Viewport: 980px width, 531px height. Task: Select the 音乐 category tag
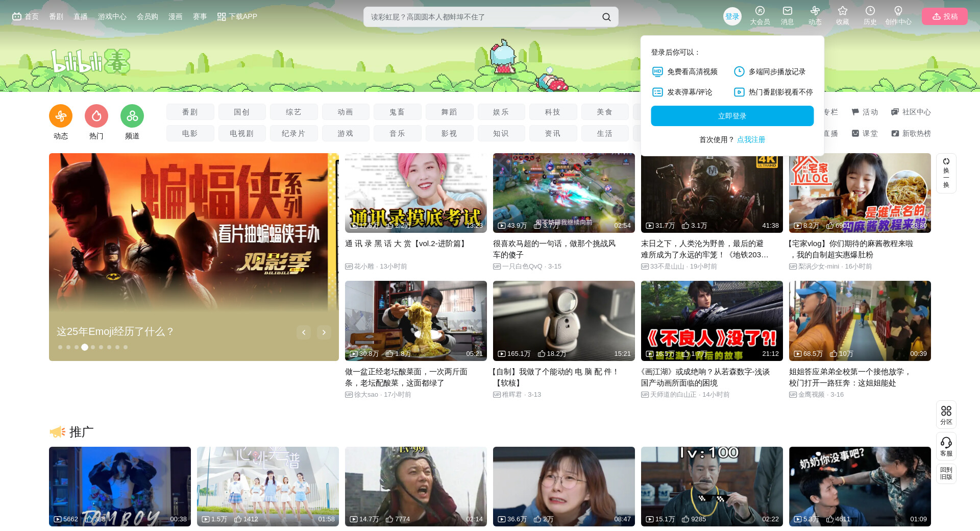click(x=397, y=133)
